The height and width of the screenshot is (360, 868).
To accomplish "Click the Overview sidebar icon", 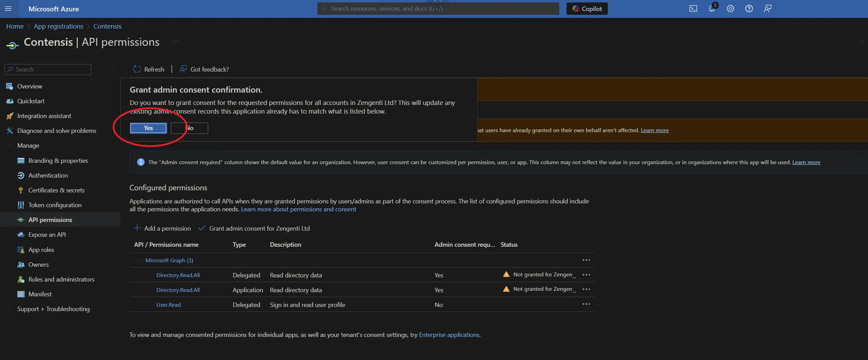I will pos(10,86).
